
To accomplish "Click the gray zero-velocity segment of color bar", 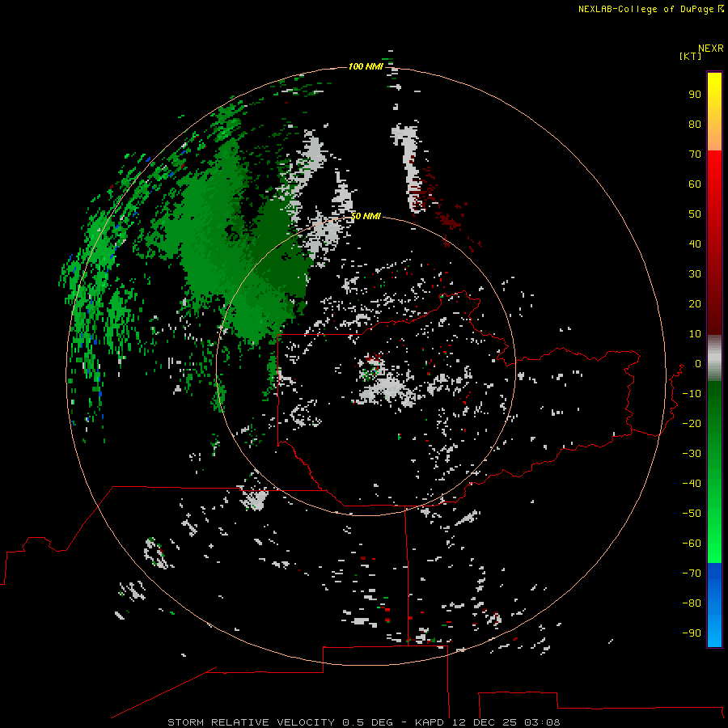I will [x=714, y=358].
